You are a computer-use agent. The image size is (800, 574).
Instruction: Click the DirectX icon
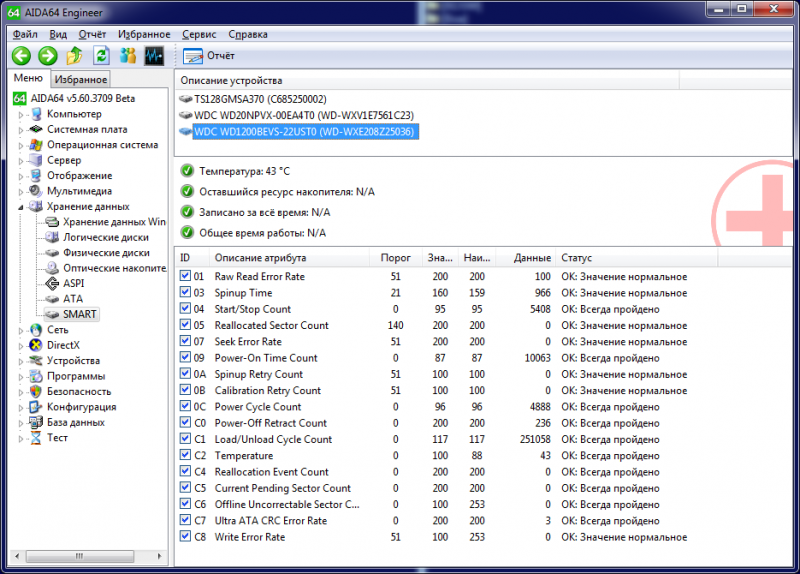click(36, 345)
